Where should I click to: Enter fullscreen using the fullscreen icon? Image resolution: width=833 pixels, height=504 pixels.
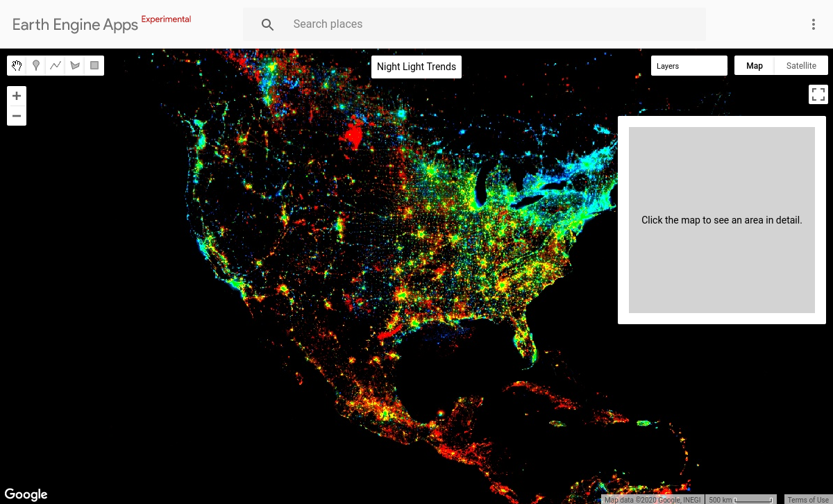818,94
